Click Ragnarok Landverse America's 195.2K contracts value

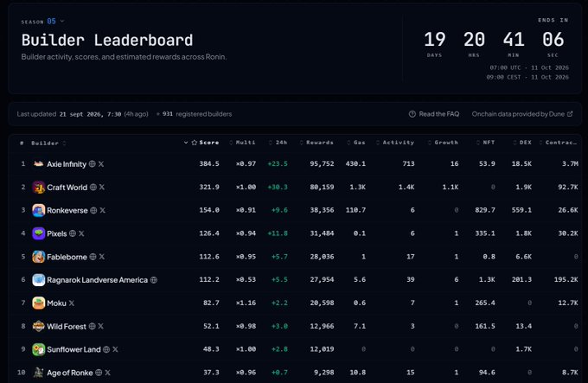coord(566,279)
